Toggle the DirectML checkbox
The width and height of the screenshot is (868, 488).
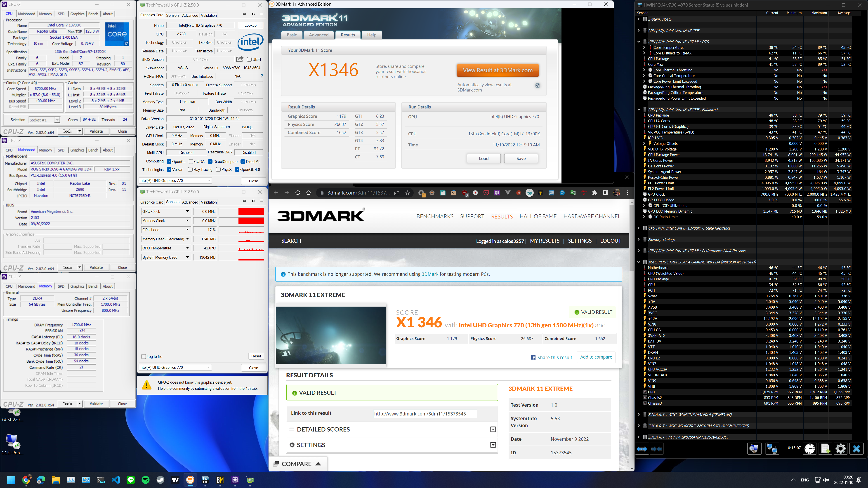[243, 162]
